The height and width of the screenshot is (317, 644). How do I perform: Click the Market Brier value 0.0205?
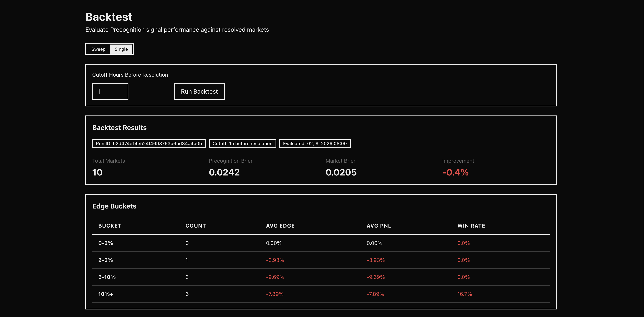(341, 172)
